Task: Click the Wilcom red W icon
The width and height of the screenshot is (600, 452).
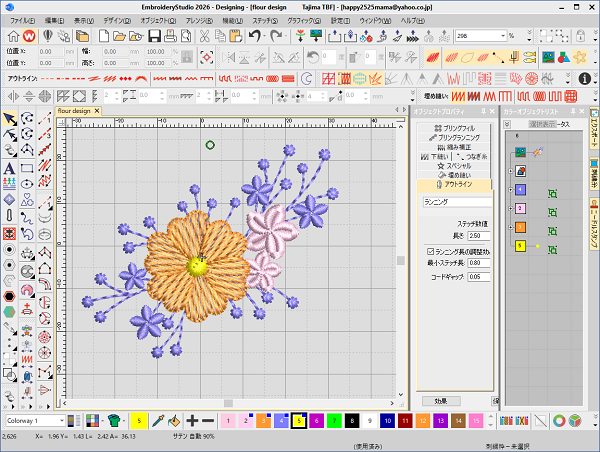Action: [x=29, y=36]
